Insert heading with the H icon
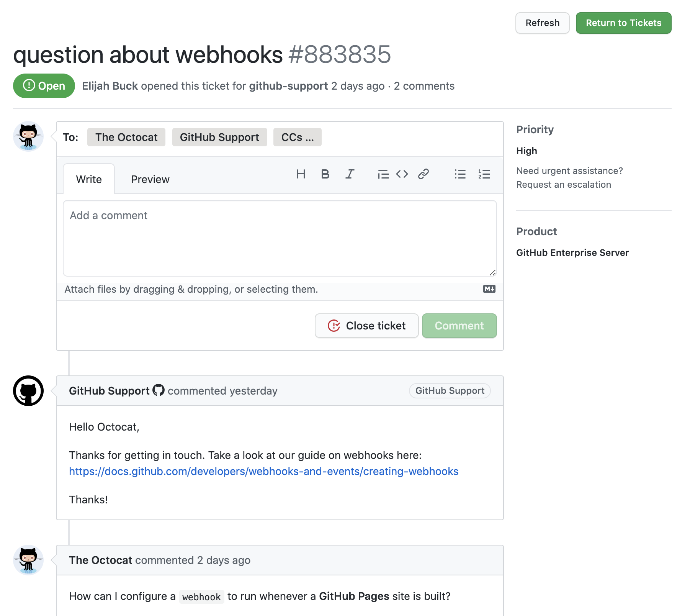Image resolution: width=677 pixels, height=616 pixels. tap(301, 174)
